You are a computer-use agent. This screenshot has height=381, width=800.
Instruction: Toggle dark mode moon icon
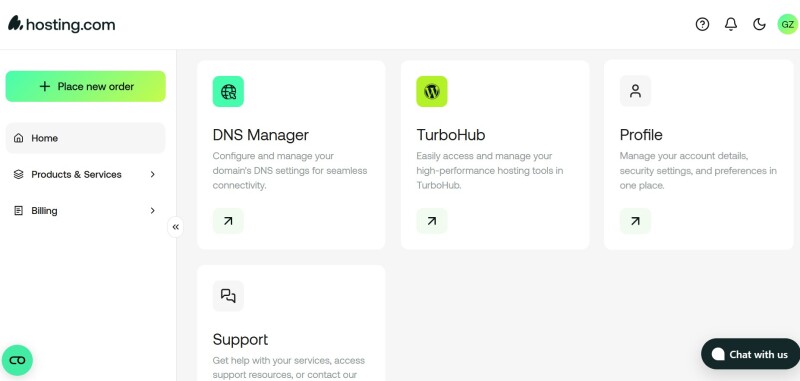(759, 24)
